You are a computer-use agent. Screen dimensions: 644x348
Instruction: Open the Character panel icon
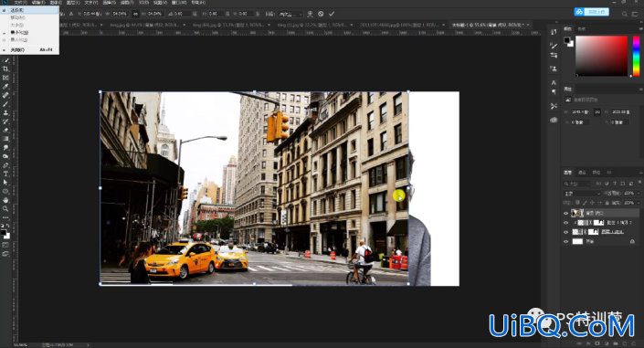click(554, 82)
